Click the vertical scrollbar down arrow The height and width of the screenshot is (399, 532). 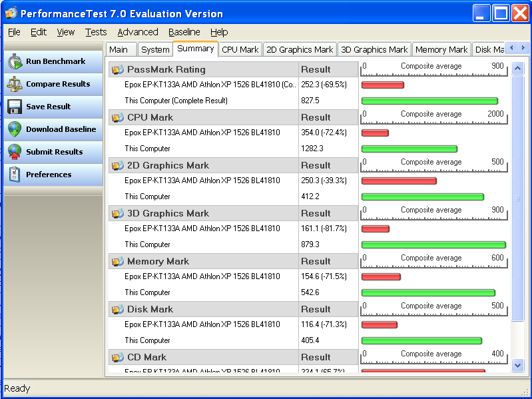point(517,366)
